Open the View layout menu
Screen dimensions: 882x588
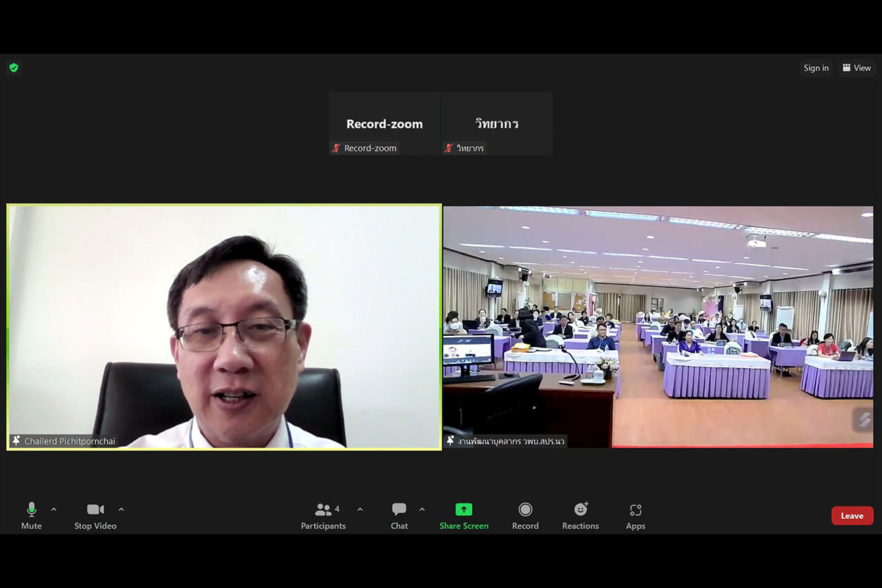point(857,68)
